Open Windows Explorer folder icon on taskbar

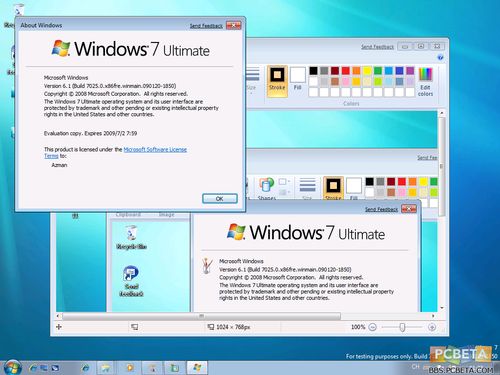tap(106, 368)
